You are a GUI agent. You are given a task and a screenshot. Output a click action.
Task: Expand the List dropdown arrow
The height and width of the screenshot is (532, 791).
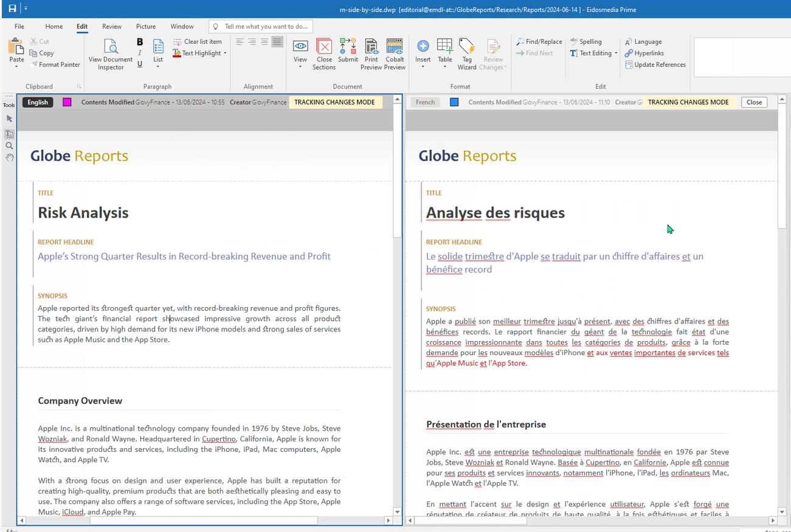coord(158,67)
